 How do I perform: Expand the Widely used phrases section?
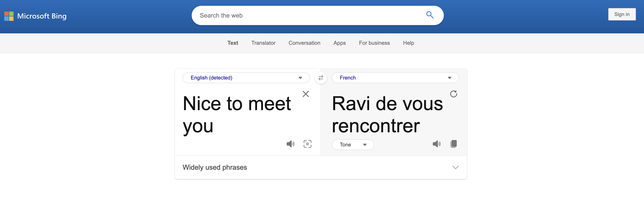click(x=456, y=167)
